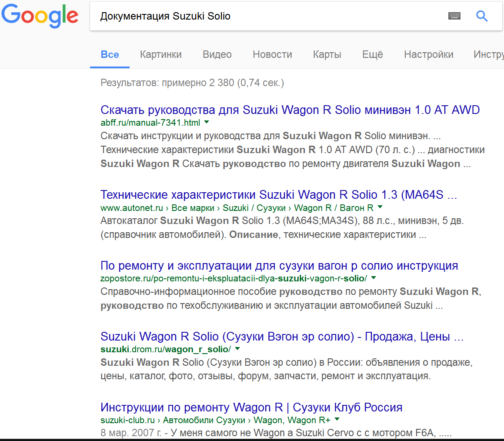Viewport: 504px width, 441px height.
Task: Open the 'Карты' tab
Action: (x=327, y=54)
